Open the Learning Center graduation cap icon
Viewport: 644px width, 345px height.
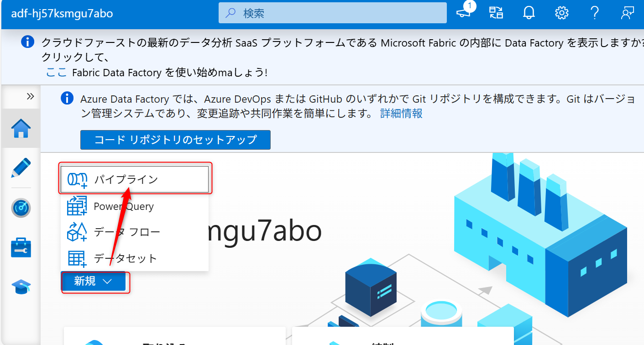21,287
